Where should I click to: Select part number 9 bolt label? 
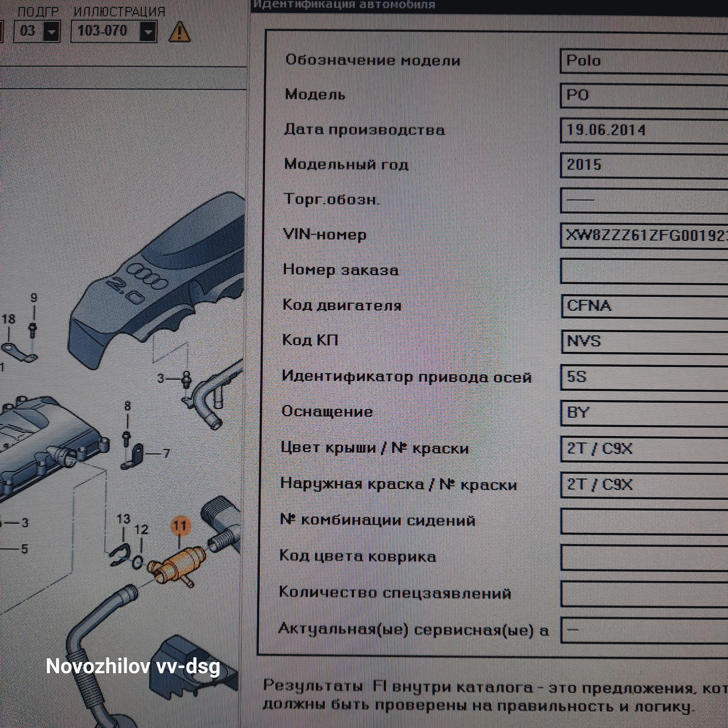pyautogui.click(x=34, y=298)
